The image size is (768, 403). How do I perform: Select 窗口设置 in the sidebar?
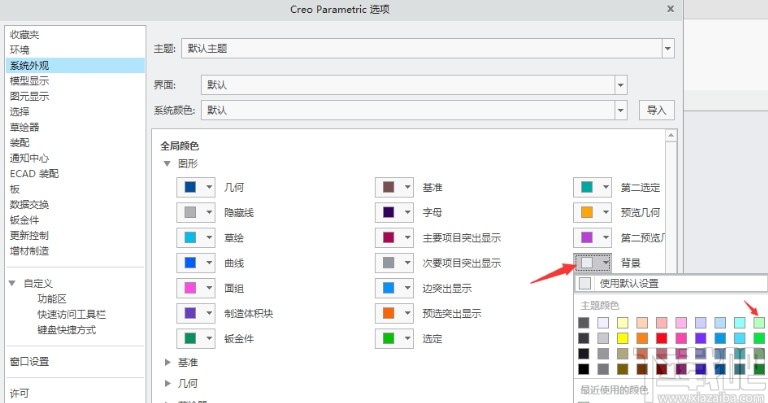29,362
